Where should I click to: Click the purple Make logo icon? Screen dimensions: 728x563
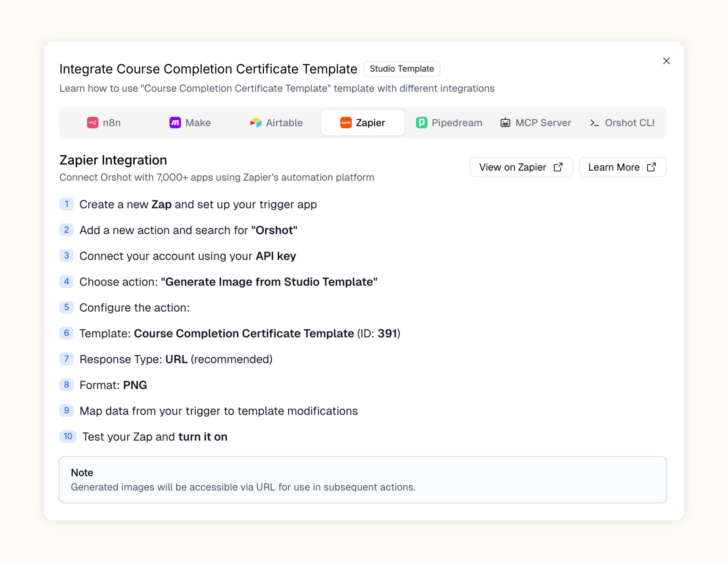[175, 123]
